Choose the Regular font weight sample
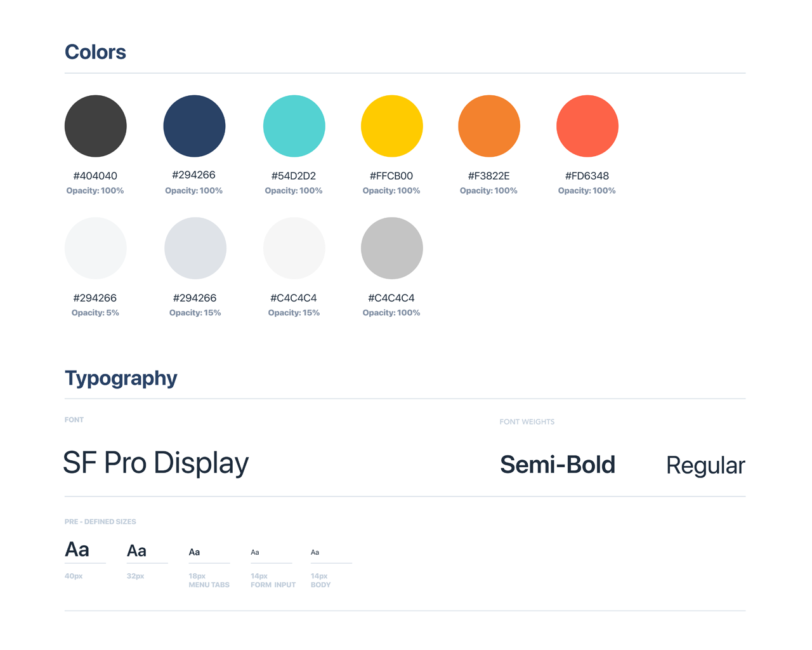Image resolution: width=812 pixels, height=650 pixels. point(705,466)
